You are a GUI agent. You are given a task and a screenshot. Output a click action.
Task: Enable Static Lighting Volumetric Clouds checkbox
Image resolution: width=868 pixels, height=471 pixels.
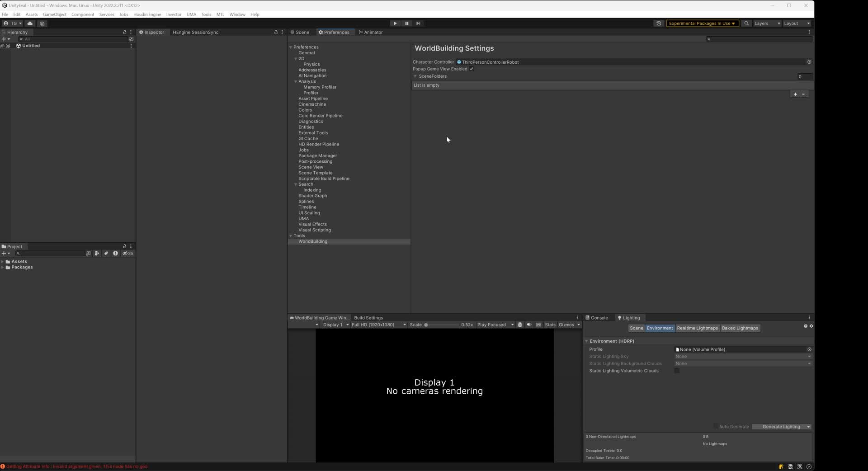(677, 371)
